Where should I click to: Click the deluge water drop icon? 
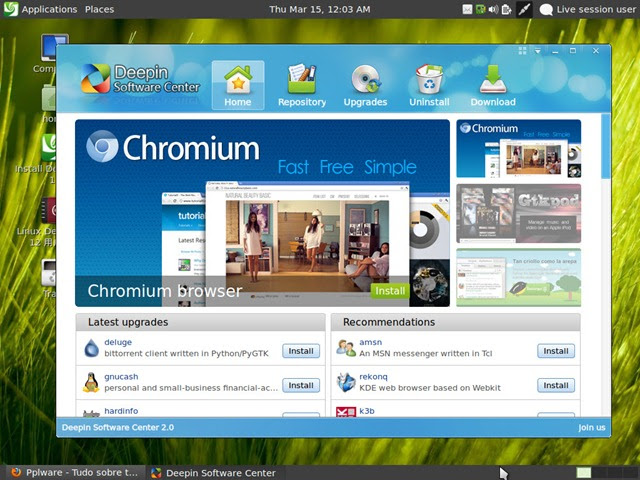91,348
